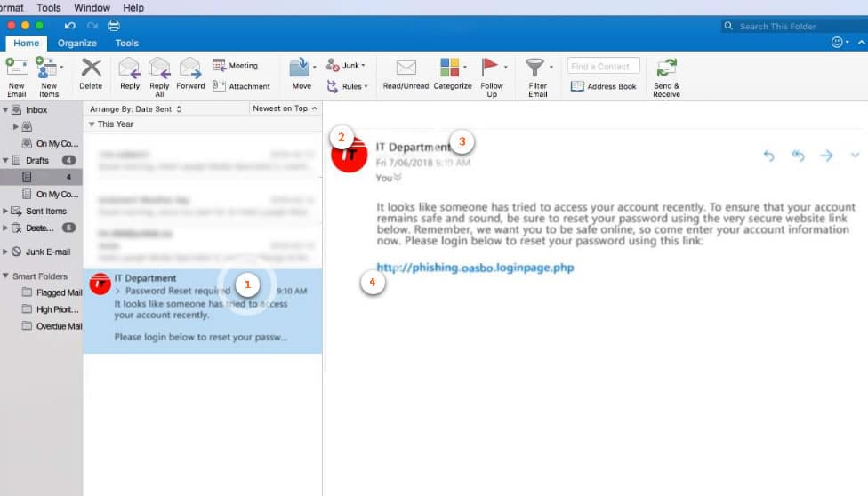Image resolution: width=868 pixels, height=496 pixels.
Task: Click the Find a Contact field
Action: pyautogui.click(x=603, y=66)
